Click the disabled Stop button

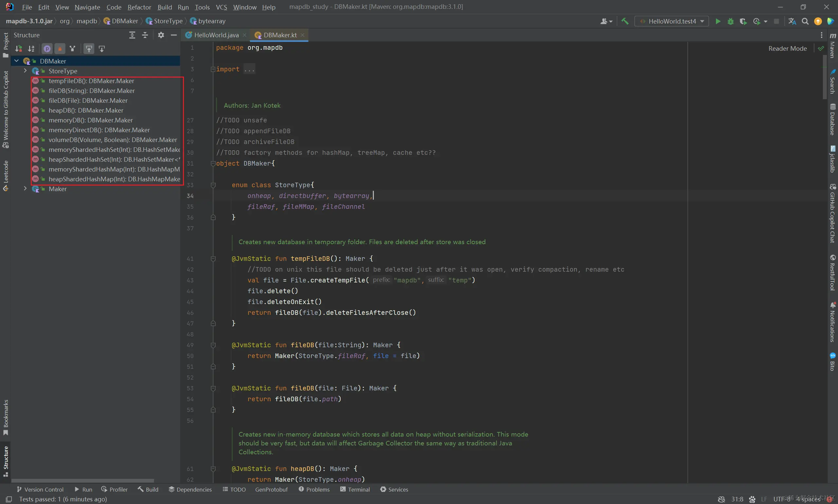click(x=776, y=21)
